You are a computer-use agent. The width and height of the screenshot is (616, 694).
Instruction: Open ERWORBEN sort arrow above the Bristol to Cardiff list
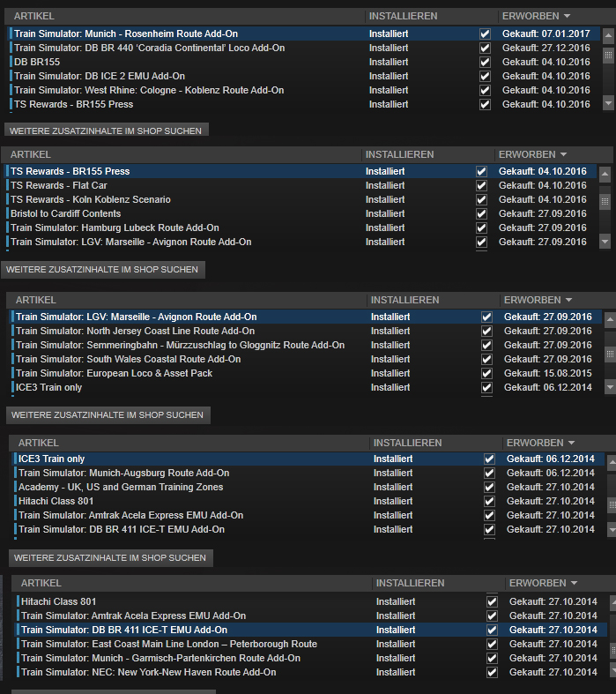pyautogui.click(x=563, y=154)
